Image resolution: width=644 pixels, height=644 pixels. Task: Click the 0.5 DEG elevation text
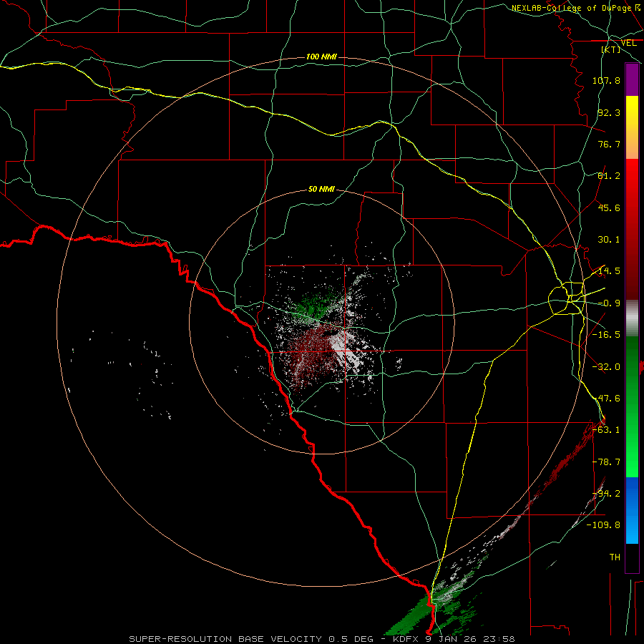click(351, 639)
